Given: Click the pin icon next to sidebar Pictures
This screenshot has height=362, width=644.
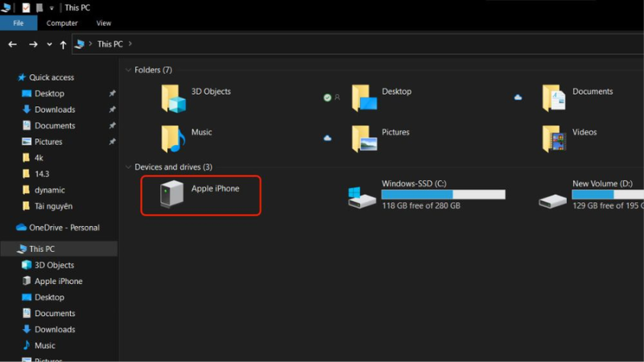Looking at the screenshot, I should click(x=112, y=142).
